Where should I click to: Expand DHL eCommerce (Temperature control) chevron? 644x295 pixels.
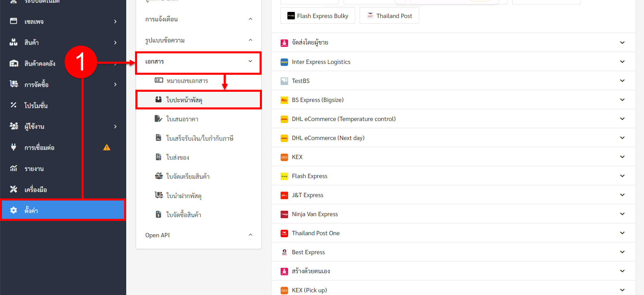point(622,119)
